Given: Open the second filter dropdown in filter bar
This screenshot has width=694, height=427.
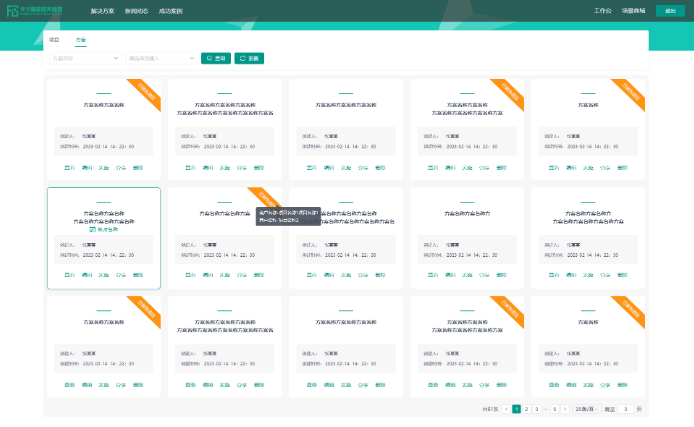Looking at the screenshot, I should [161, 59].
